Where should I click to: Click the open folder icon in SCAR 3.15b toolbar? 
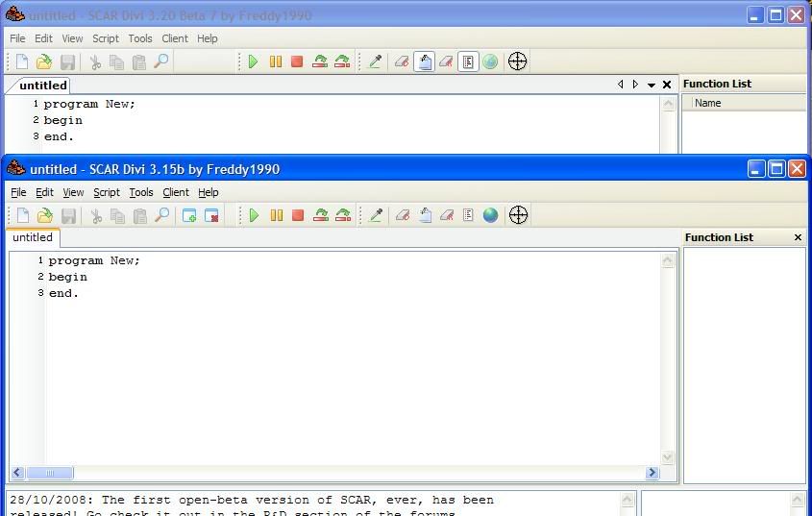44,215
